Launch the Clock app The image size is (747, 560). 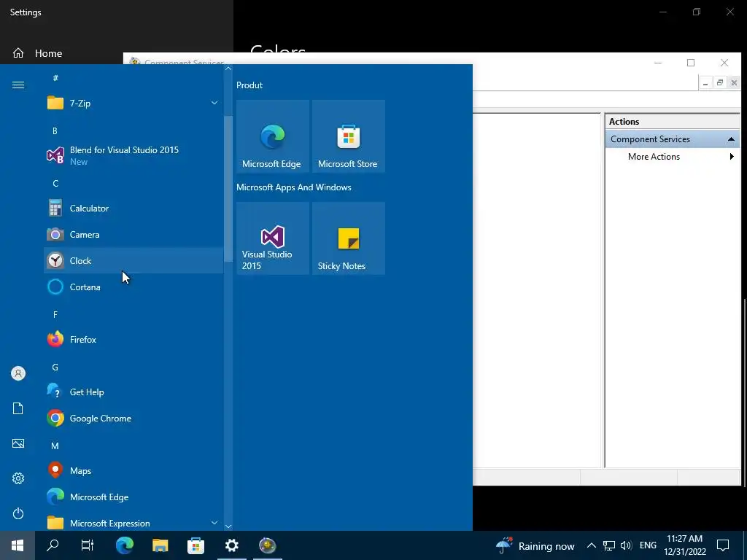click(133, 260)
